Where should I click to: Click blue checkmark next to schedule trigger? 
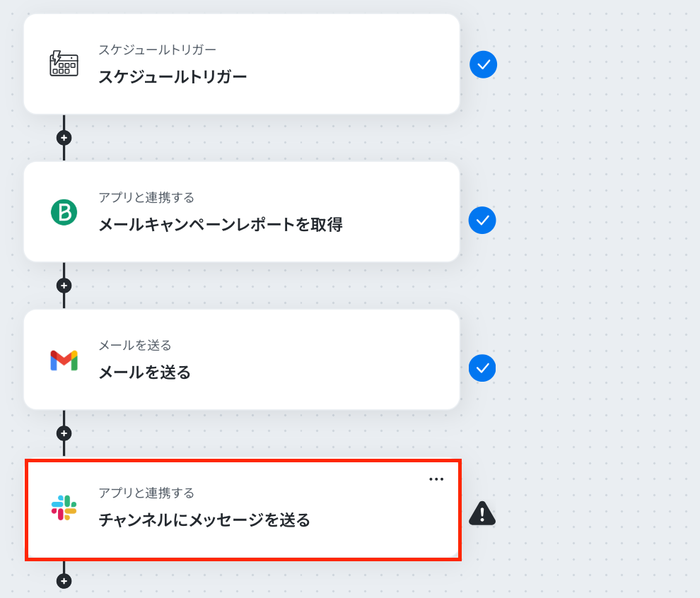(x=484, y=65)
